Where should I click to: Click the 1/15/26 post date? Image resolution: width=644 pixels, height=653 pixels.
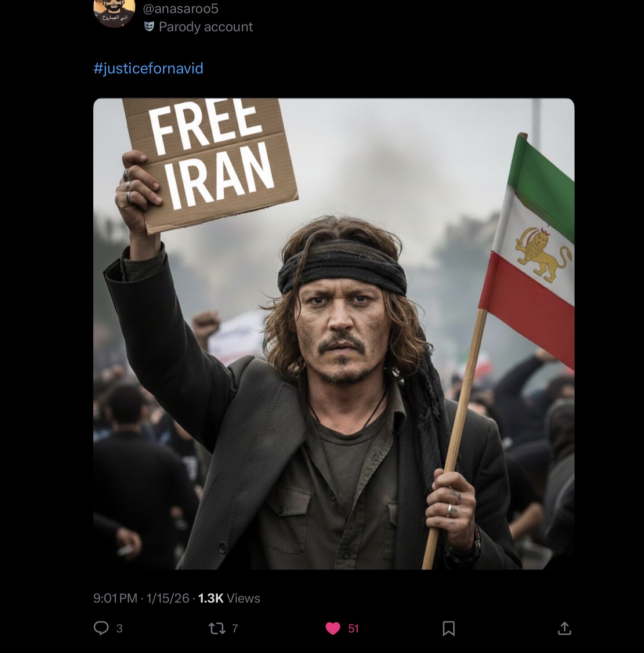coord(167,598)
